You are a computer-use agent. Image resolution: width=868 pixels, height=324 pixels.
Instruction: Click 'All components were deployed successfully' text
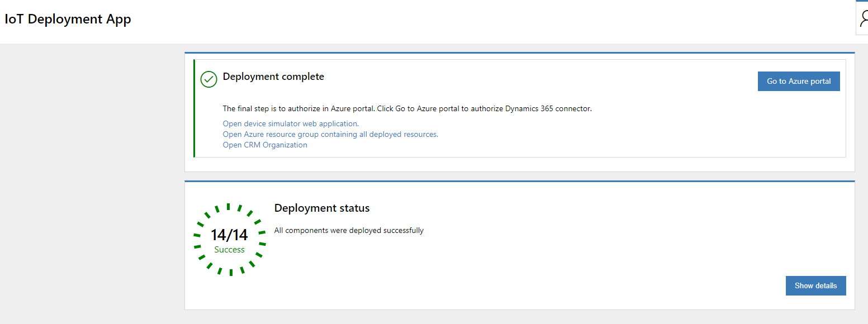[x=349, y=230]
